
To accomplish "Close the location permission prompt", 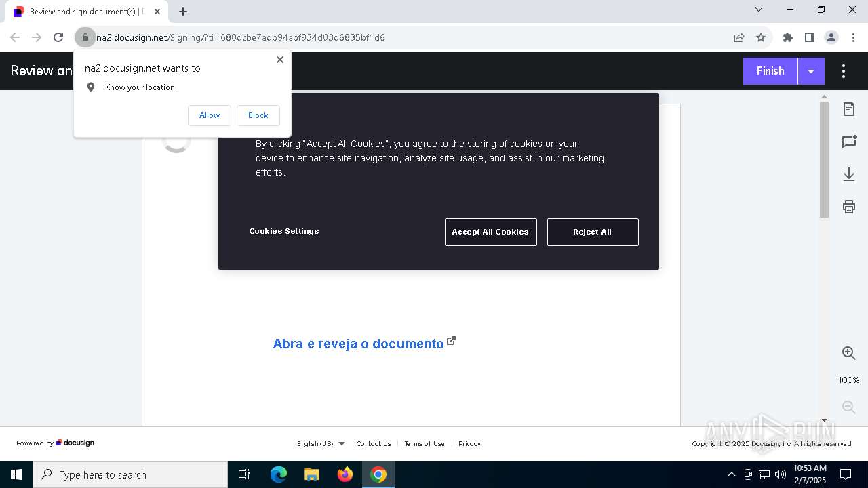I will click(x=280, y=60).
